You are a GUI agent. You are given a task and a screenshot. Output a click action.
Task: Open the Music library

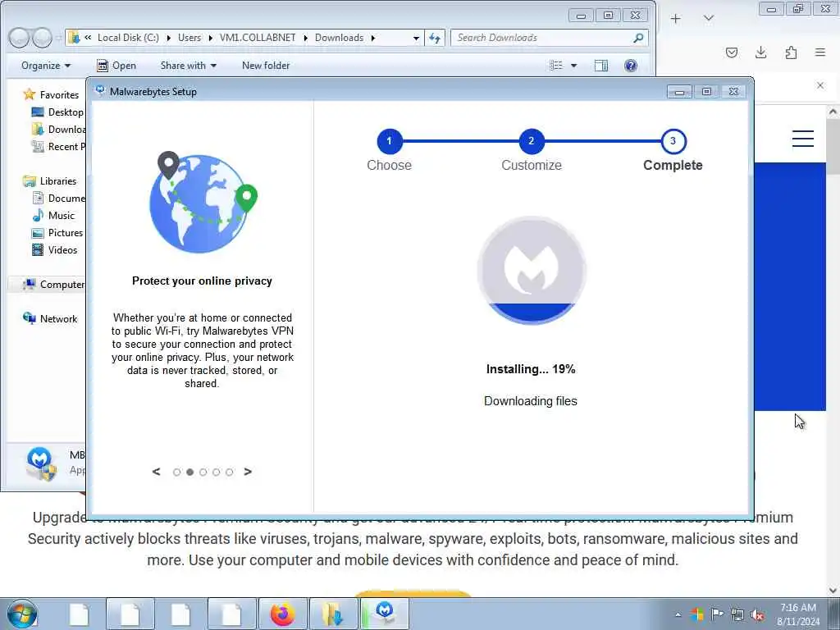53,216
